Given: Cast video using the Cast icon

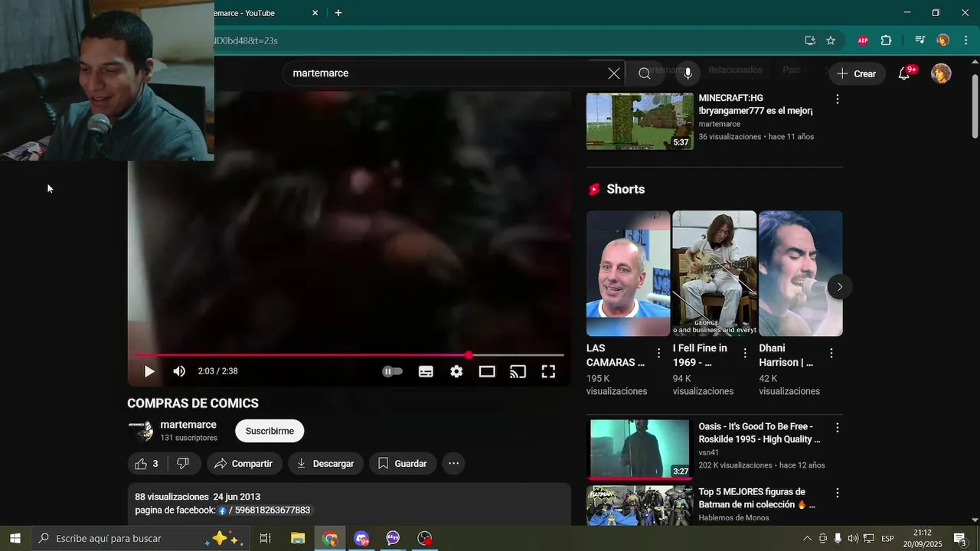Looking at the screenshot, I should point(518,371).
